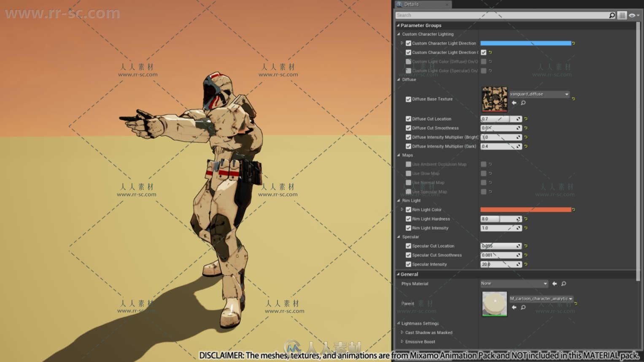This screenshot has width=644, height=362.
Task: Click the Specular Cut Smoothness value field
Action: point(501,255)
